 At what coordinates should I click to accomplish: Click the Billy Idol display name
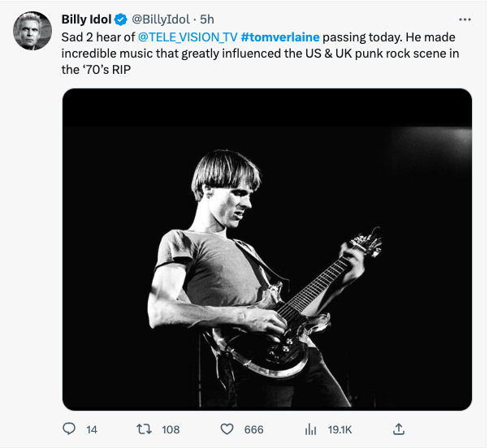(86, 19)
